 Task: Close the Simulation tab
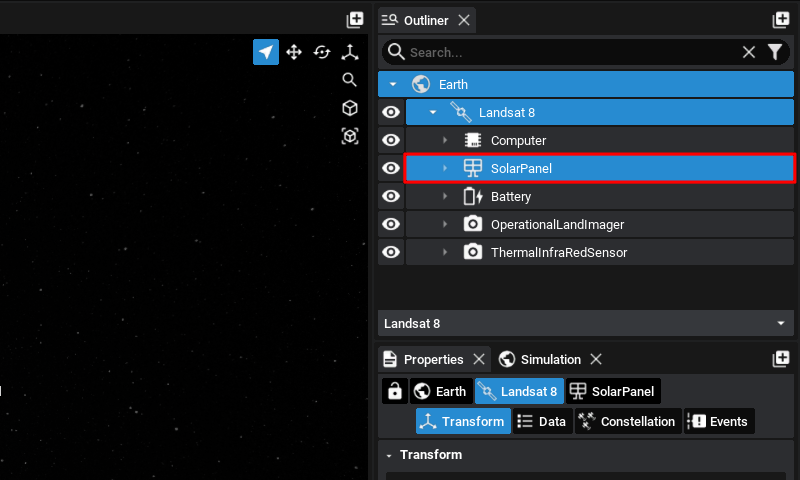[596, 359]
